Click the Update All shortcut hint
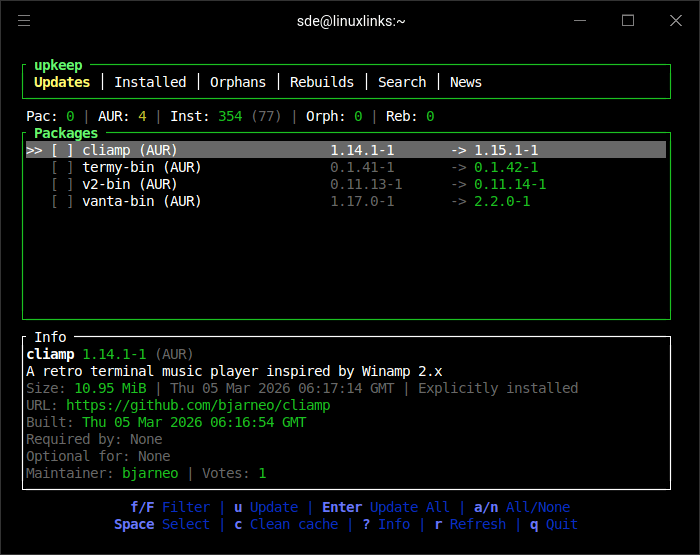 tap(409, 507)
